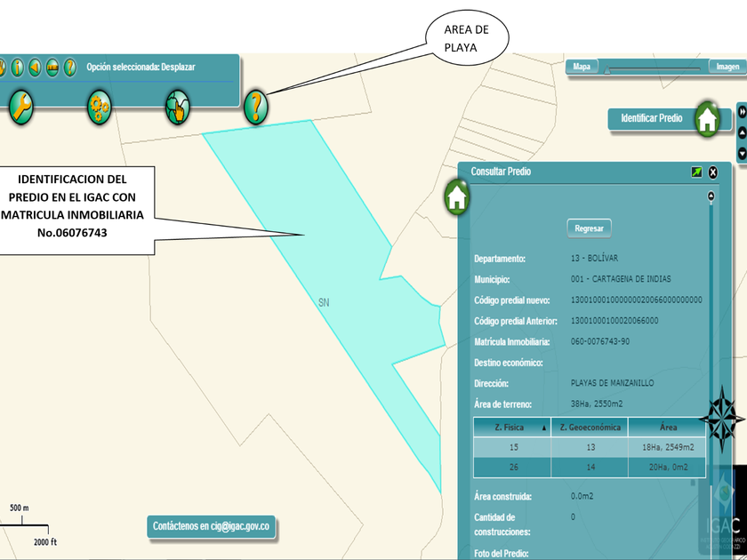
Task: Click the Z. Geoeconómica column header
Action: coord(590,428)
